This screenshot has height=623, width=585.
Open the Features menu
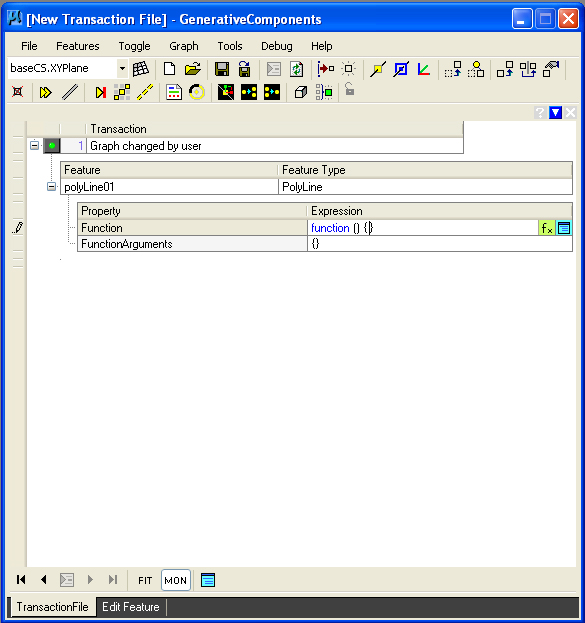78,46
